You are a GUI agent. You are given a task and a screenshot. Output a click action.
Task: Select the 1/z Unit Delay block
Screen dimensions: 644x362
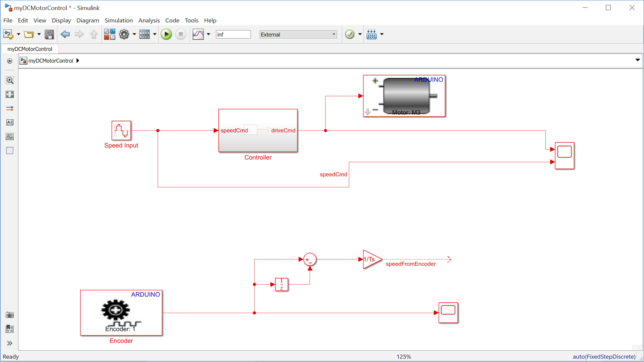[282, 284]
